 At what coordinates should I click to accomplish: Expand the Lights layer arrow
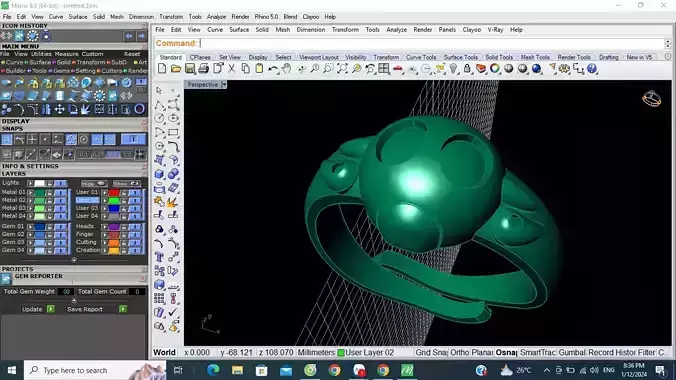pyautogui.click(x=30, y=183)
